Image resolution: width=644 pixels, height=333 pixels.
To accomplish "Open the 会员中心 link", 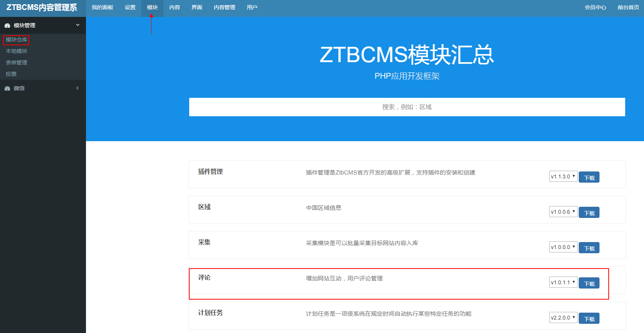I will [x=596, y=7].
